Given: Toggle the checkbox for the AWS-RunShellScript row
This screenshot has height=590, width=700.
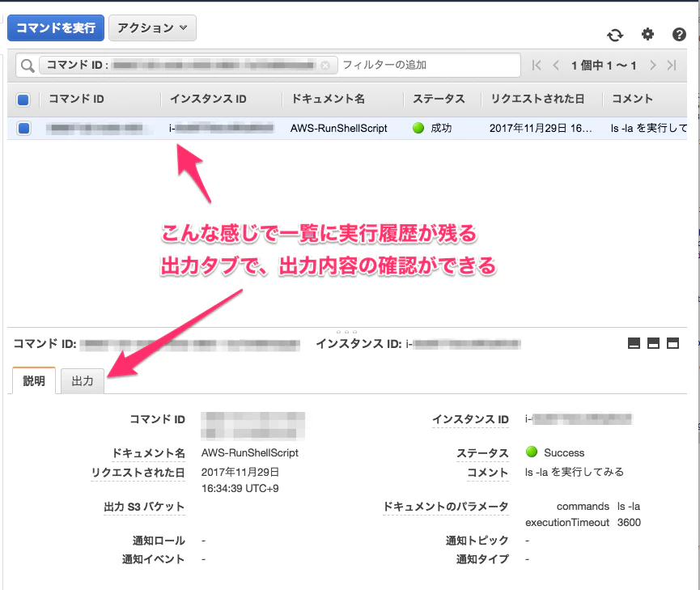Looking at the screenshot, I should (23, 129).
